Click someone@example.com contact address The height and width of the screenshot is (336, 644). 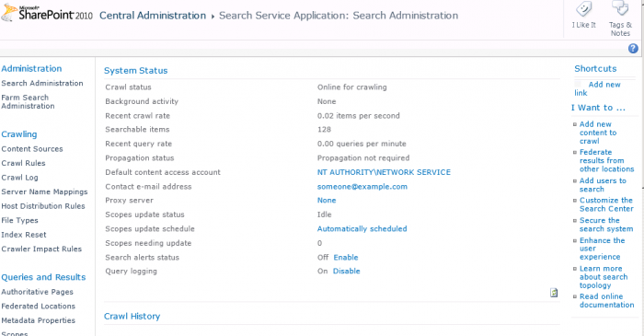[x=362, y=187]
